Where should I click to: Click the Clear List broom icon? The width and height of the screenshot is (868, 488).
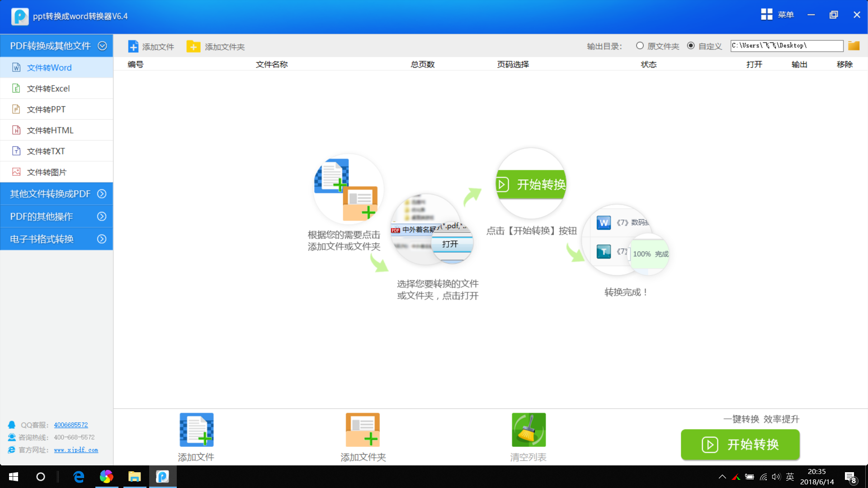pos(528,430)
